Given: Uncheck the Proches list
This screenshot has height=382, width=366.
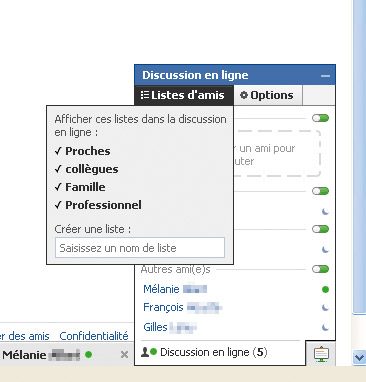Looking at the screenshot, I should (x=83, y=151).
